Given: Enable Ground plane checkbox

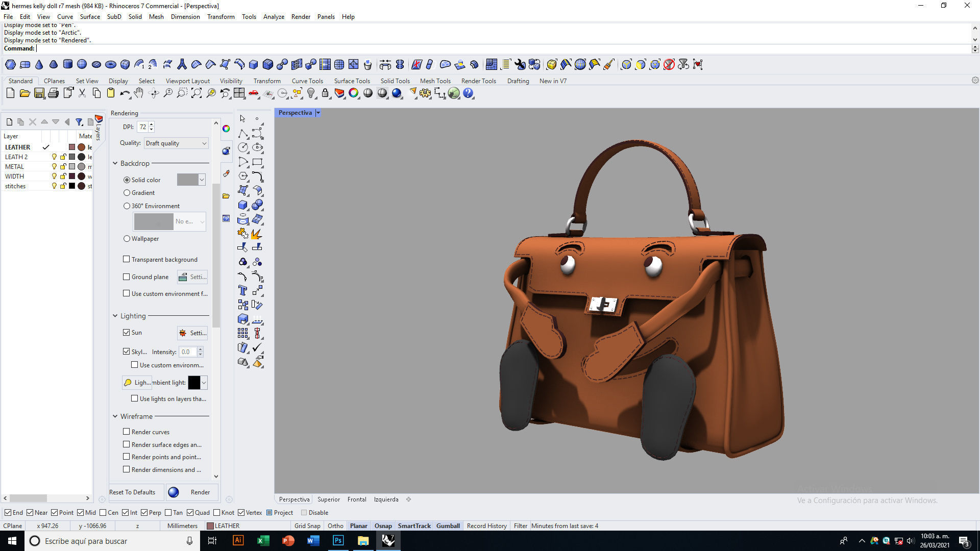Looking at the screenshot, I should [126, 277].
